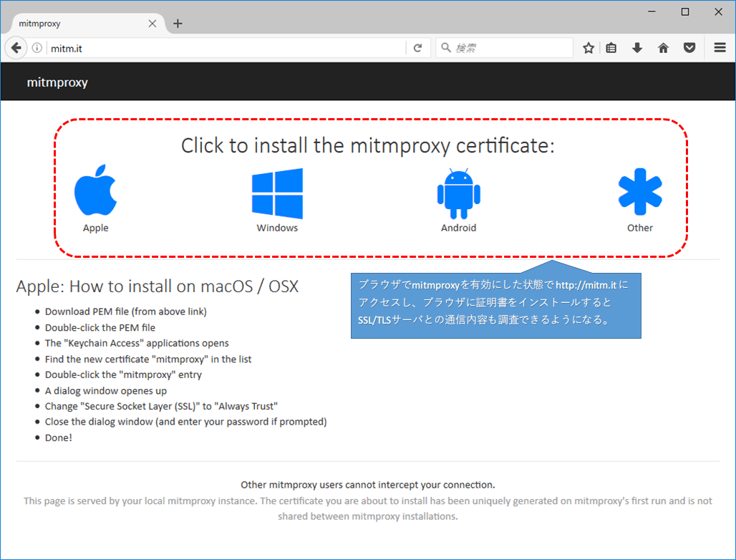Screen dimensions: 736x560
Task: Open a new tab with plus button
Action: [178, 24]
